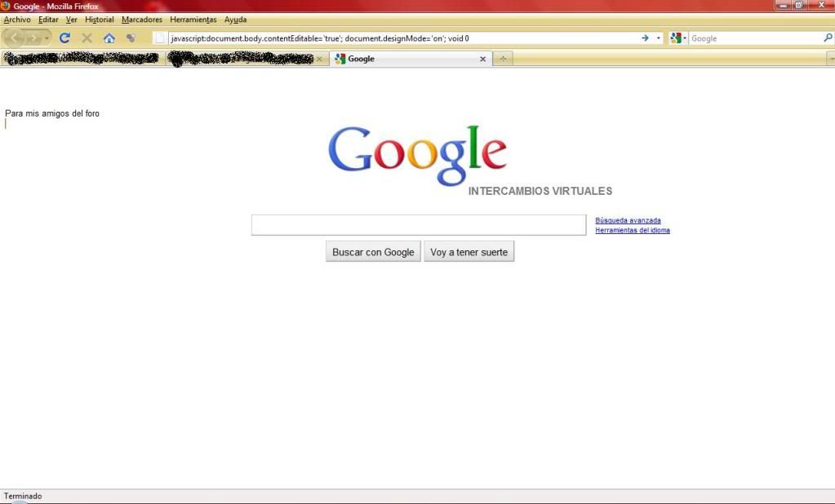
Task: Click the magnifying glass search icon
Action: coord(828,38)
